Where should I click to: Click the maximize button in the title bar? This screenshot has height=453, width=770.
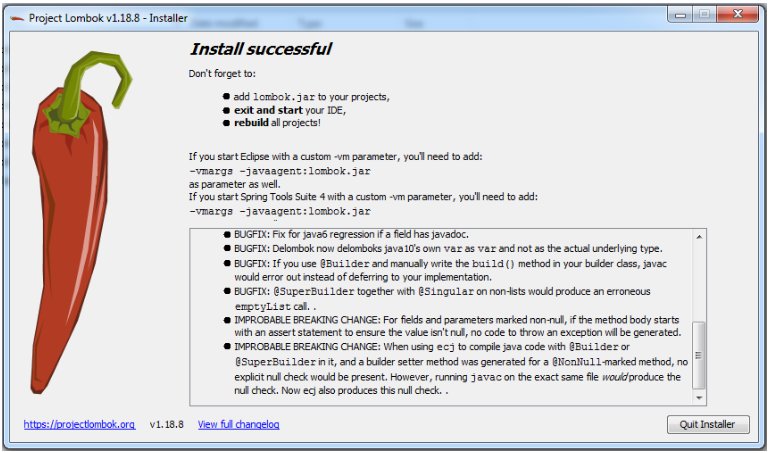coord(704,15)
